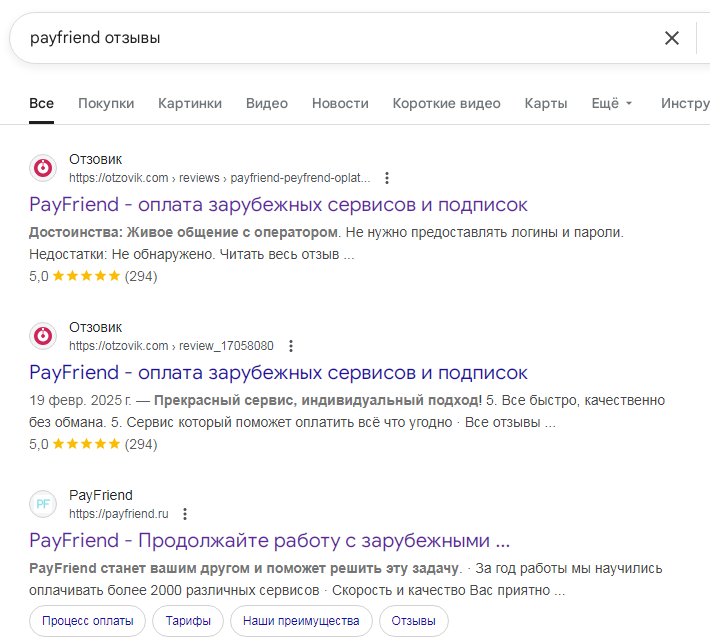
Task: Open the Короткие видео tab
Action: (x=446, y=103)
